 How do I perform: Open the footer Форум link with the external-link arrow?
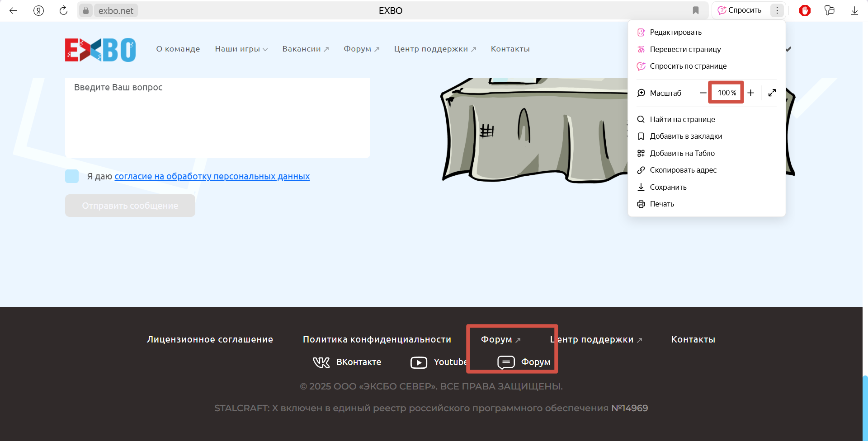(501, 339)
